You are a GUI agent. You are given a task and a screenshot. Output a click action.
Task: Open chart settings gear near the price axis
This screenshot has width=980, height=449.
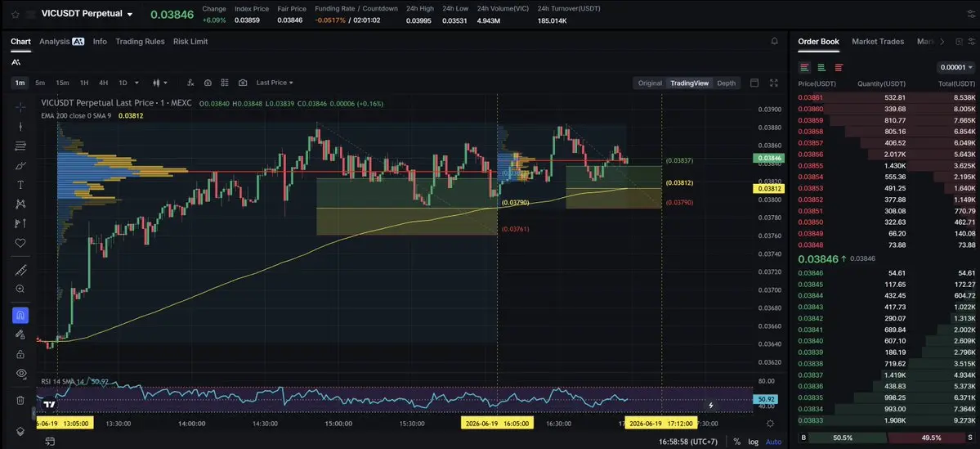tap(770, 424)
